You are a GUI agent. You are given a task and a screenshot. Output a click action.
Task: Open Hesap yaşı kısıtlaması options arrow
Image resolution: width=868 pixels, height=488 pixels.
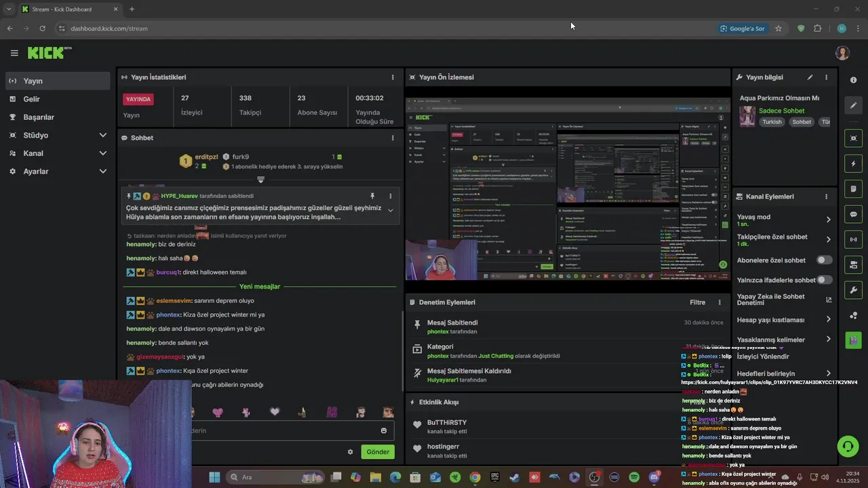coord(828,319)
